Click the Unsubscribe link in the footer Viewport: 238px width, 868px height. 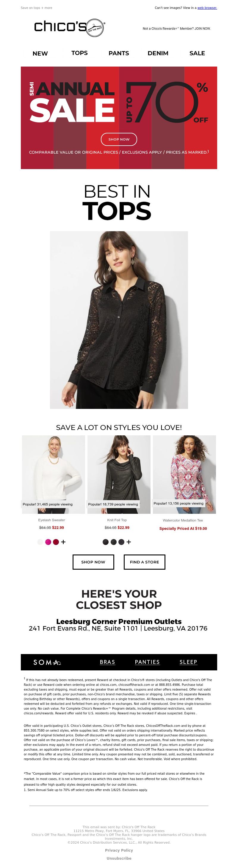pos(119,858)
